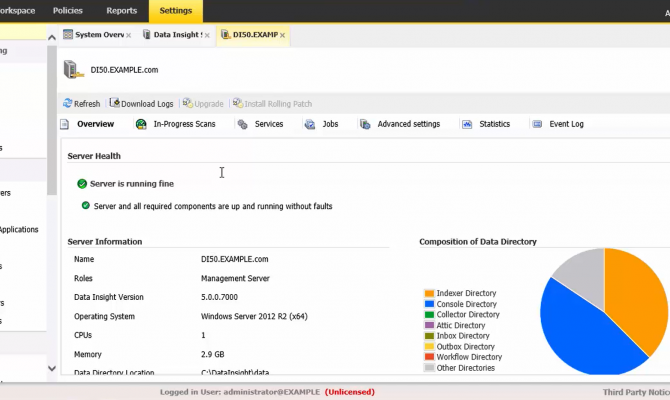Click the Windows Server 2012 R2 (x64) value
This screenshot has height=400, width=670.
tap(254, 316)
